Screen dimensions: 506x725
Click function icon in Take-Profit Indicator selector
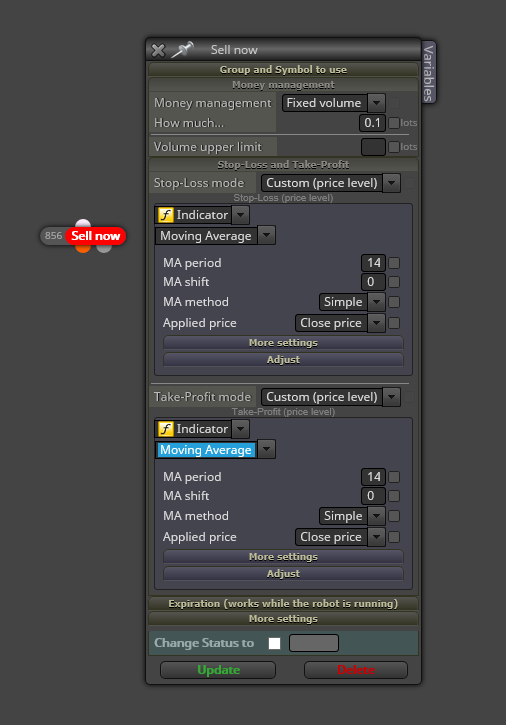(166, 429)
